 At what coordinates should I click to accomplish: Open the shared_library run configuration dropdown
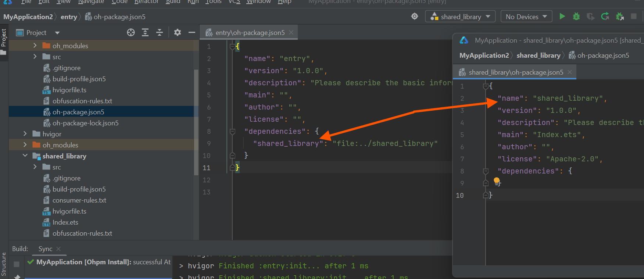point(461,17)
